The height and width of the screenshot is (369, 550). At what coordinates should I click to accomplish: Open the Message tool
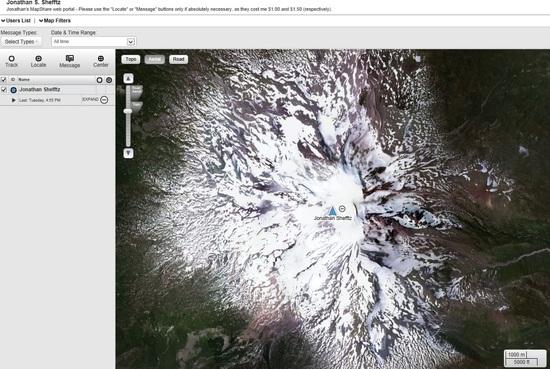point(69,61)
